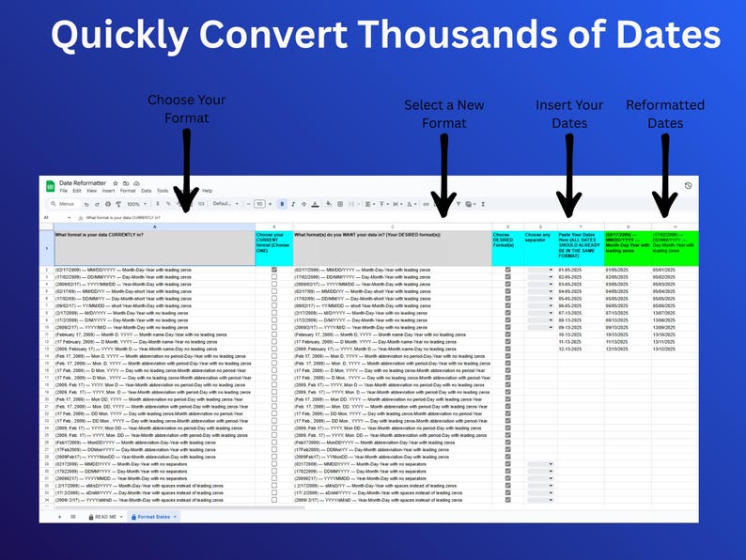This screenshot has height=560, width=746.
Task: Open the filter views dropdown
Action: coord(471,204)
